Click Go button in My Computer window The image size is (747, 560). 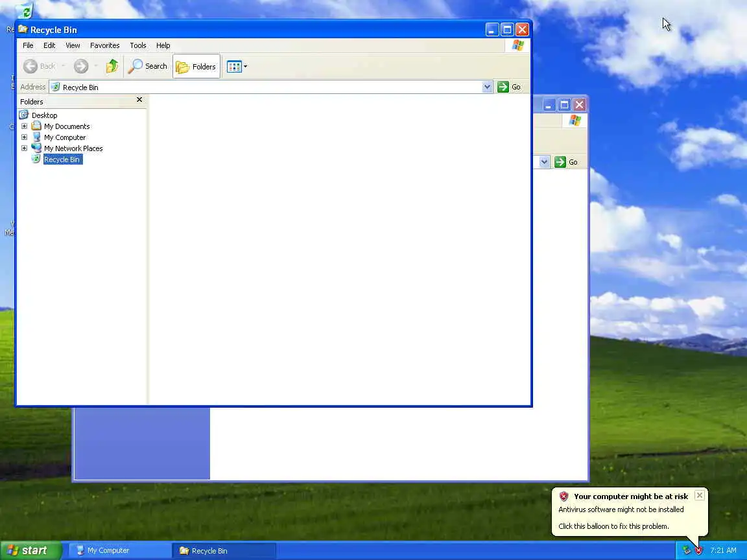(567, 162)
